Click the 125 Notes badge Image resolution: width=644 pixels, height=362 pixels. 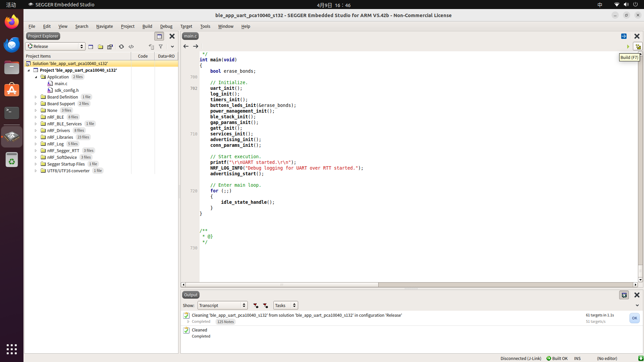coord(225,322)
